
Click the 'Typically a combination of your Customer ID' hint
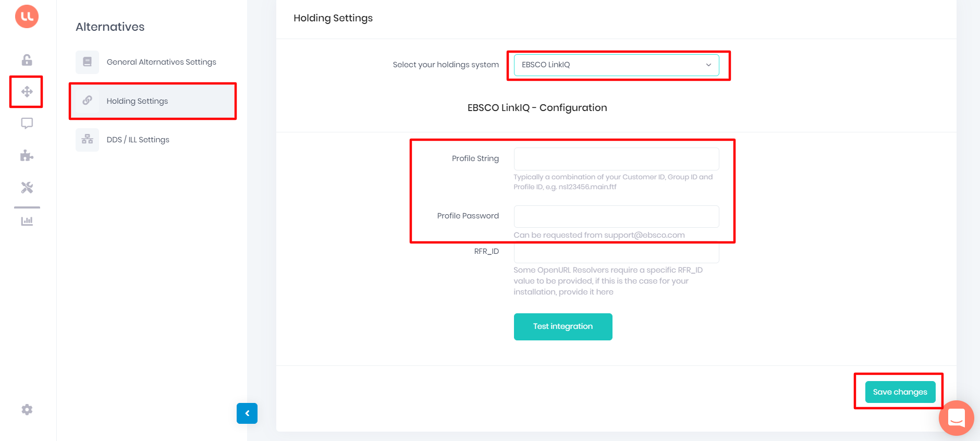click(613, 182)
